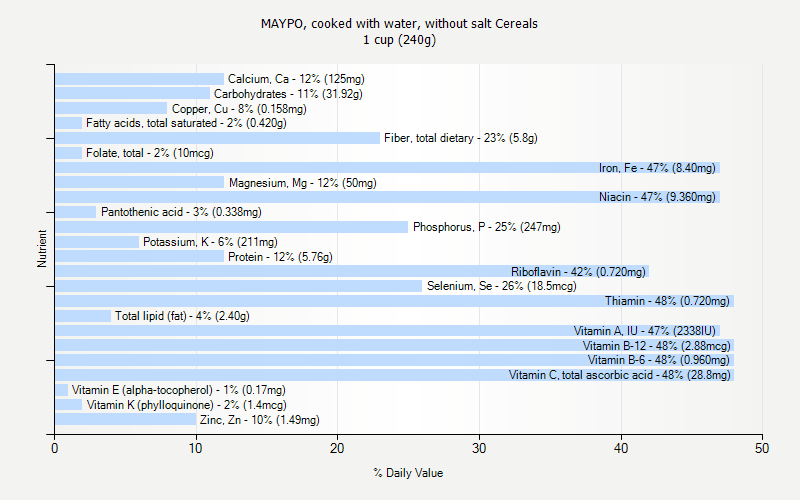The width and height of the screenshot is (800, 500).
Task: Select the Fatty acids, total saturated label
Action: (x=186, y=123)
